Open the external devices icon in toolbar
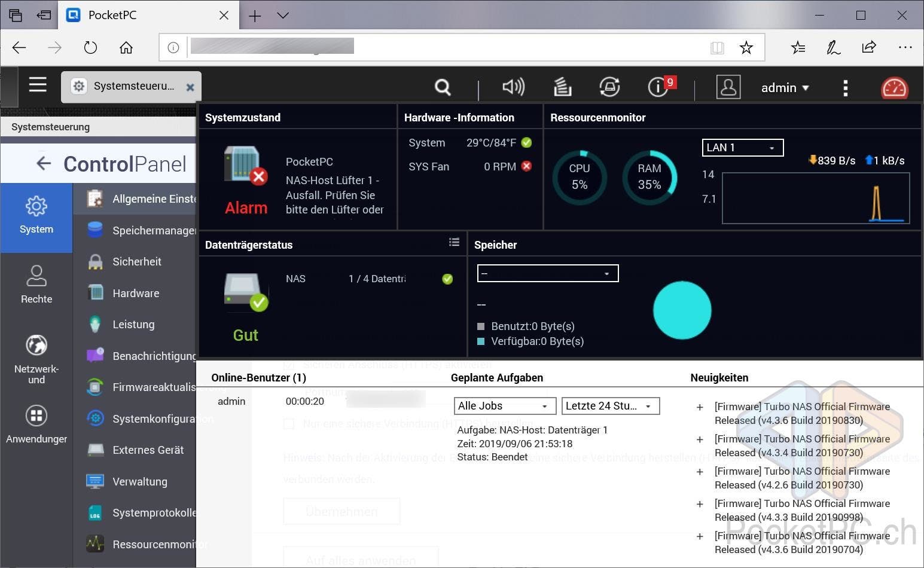This screenshot has width=924, height=568. pos(609,87)
